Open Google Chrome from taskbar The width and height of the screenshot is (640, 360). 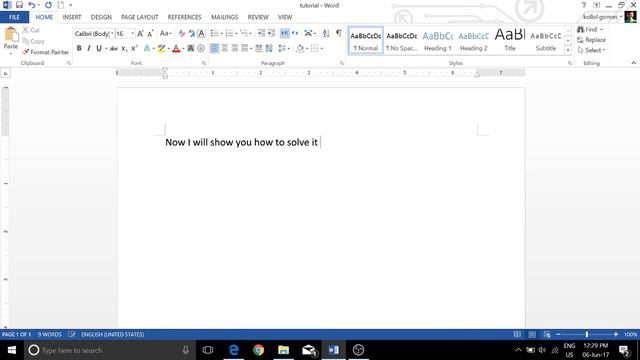point(258,350)
